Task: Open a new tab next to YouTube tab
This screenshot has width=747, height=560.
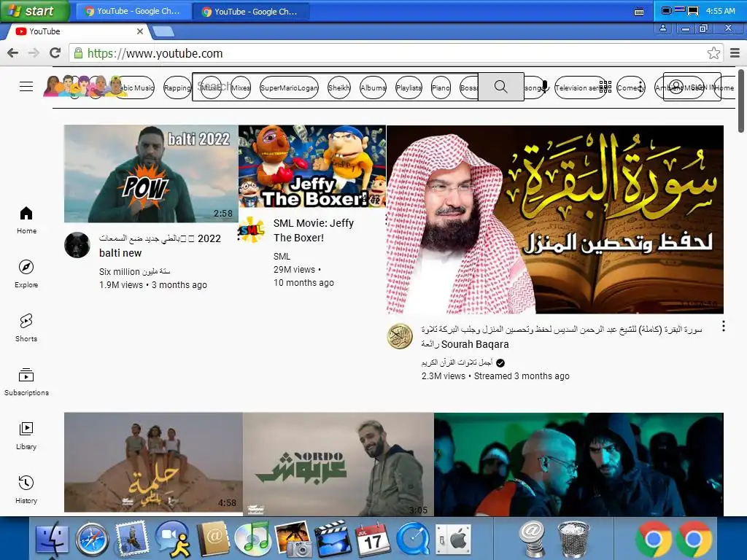Action: (x=163, y=32)
